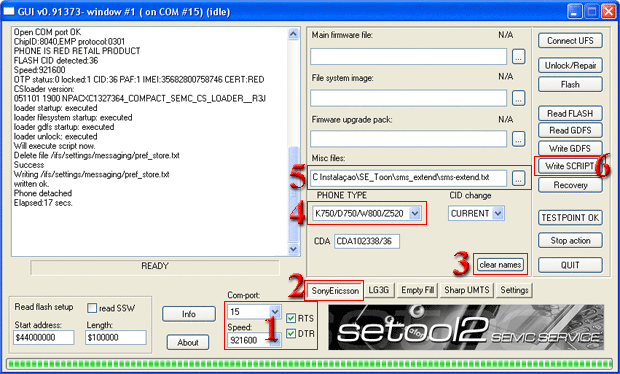Toggle the DTR checkbox

tap(291, 334)
